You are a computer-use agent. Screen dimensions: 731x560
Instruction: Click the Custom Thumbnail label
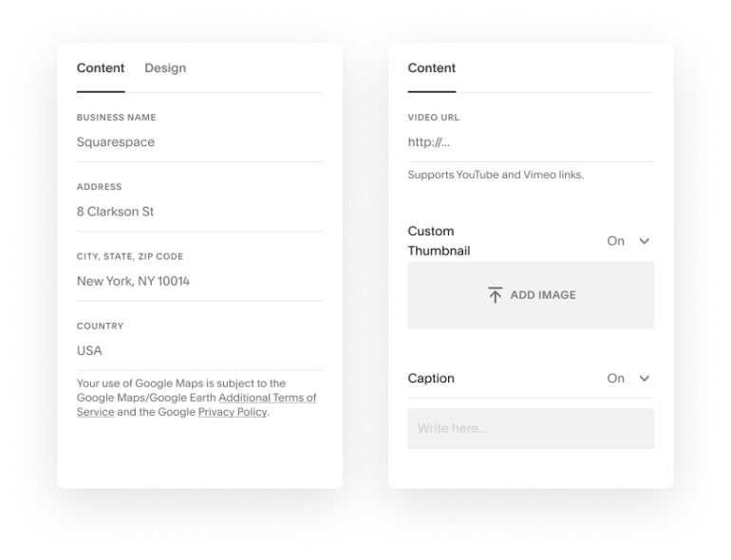(439, 241)
